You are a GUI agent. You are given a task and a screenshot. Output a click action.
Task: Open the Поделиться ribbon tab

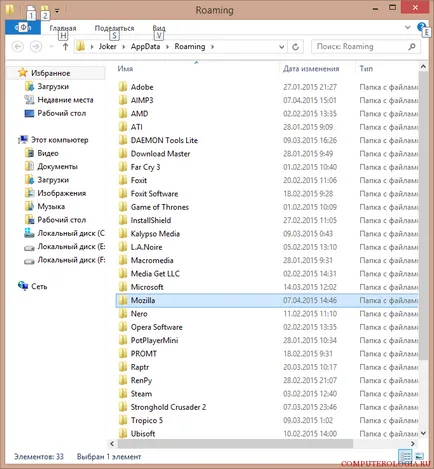[x=114, y=28]
